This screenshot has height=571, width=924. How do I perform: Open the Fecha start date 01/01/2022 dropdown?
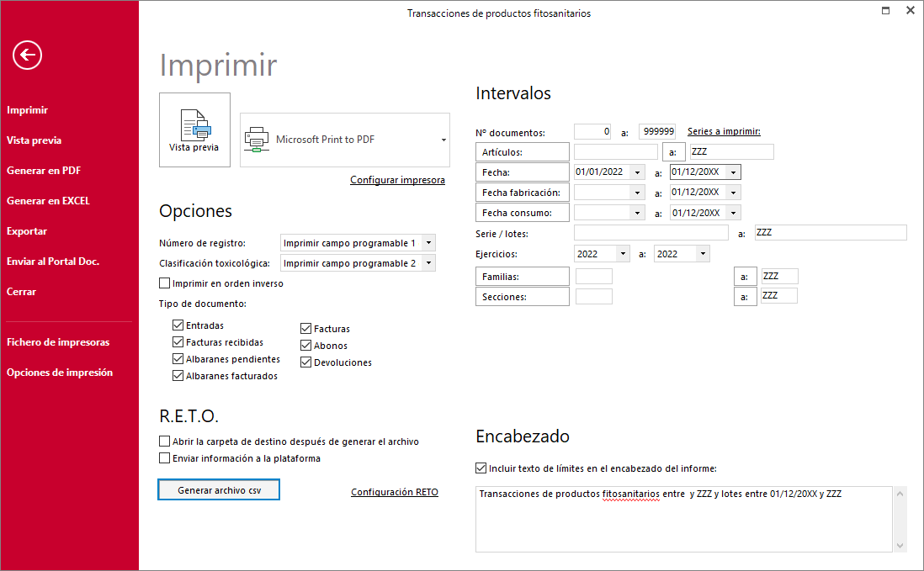(x=637, y=172)
